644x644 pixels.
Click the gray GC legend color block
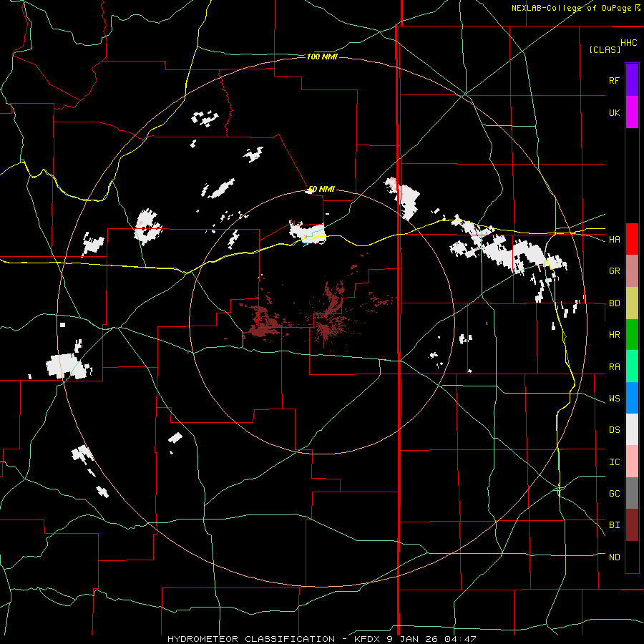click(x=632, y=493)
